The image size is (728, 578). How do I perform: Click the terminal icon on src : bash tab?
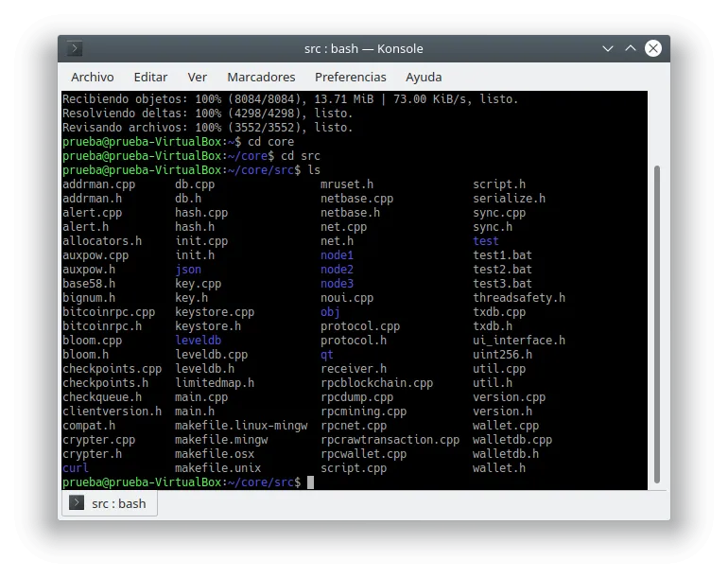(77, 502)
